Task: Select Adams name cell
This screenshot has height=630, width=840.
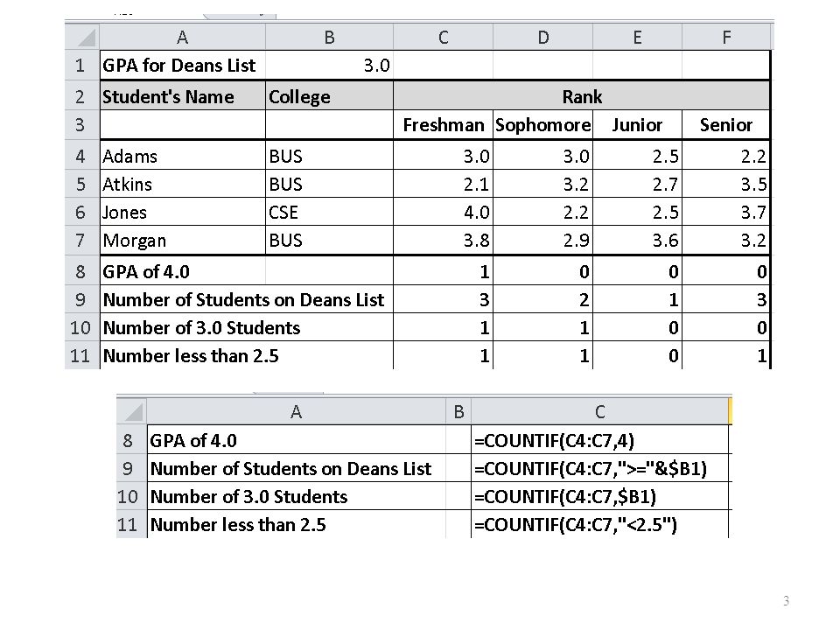Action: click(183, 156)
